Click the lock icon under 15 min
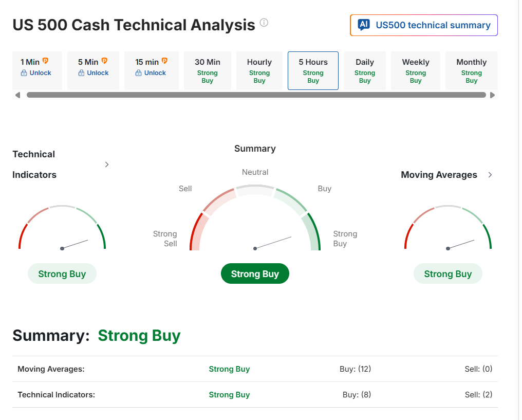 tap(138, 73)
